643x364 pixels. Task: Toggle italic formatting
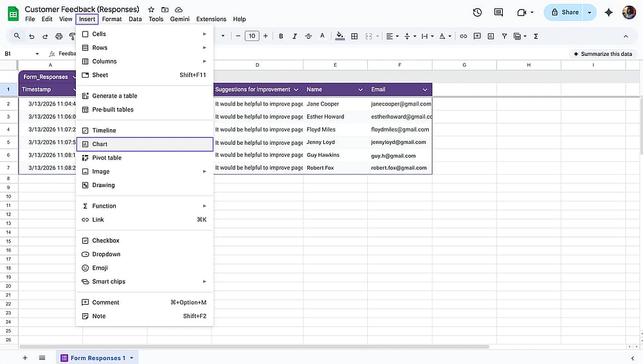[294, 36]
